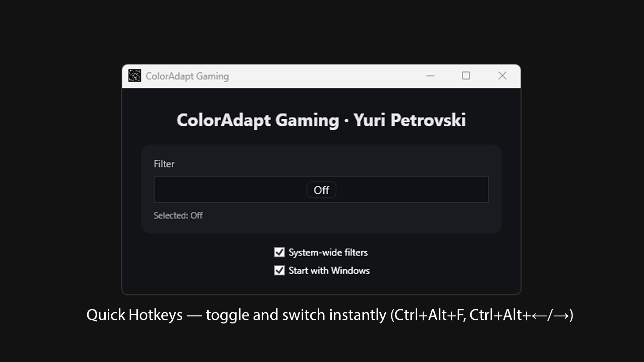This screenshot has height=362, width=644.
Task: Click the ColorAdapt Gaming app icon
Action: (x=135, y=76)
